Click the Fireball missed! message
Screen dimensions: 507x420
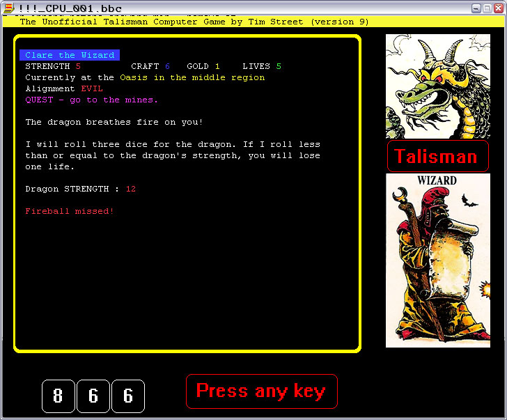coord(70,211)
